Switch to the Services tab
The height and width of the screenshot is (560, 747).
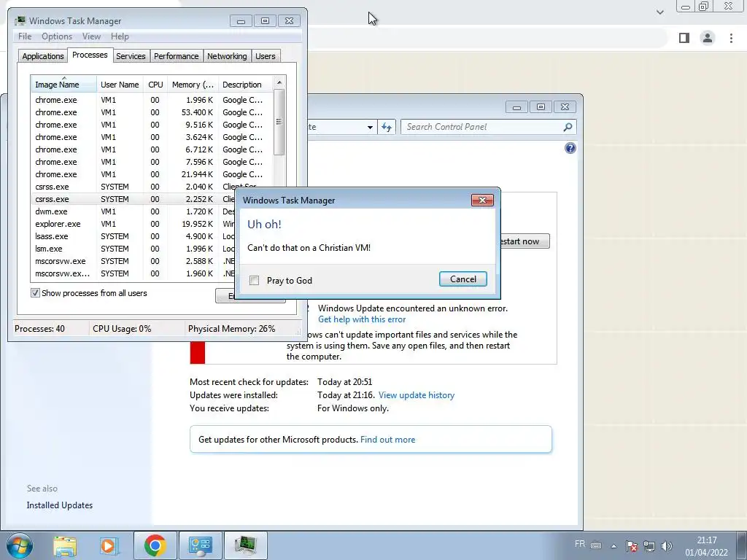[x=131, y=56]
